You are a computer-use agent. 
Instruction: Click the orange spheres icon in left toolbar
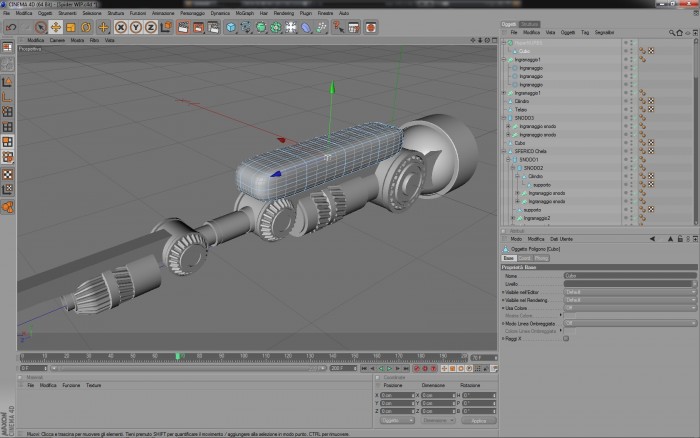coord(8,207)
